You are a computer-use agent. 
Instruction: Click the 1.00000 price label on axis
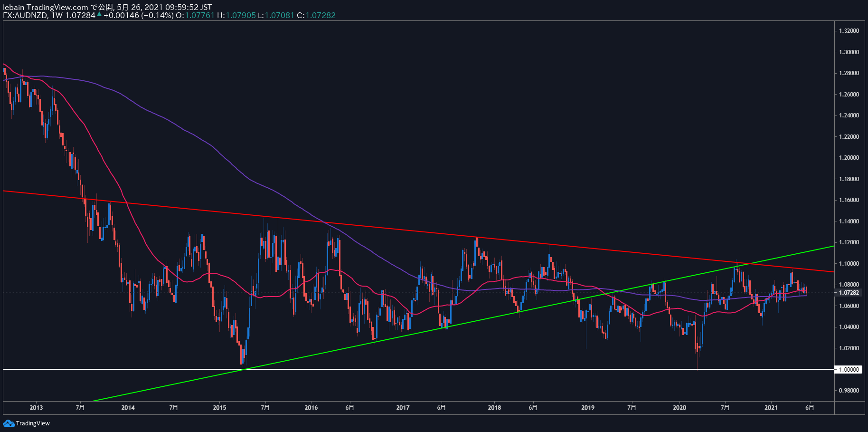point(849,369)
